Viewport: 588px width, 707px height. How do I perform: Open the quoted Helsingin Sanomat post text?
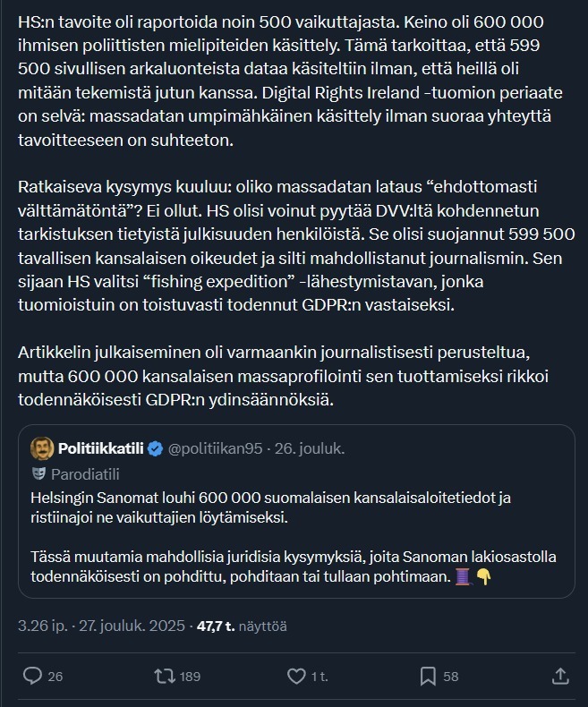coord(268,506)
